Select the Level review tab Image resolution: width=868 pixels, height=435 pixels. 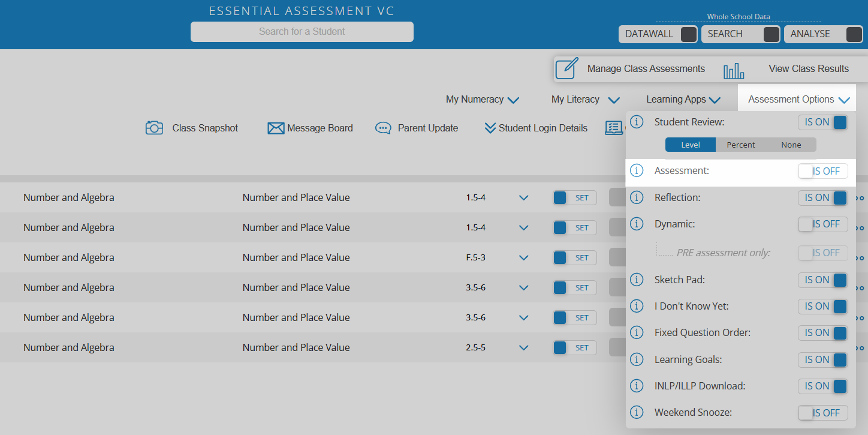tap(691, 145)
